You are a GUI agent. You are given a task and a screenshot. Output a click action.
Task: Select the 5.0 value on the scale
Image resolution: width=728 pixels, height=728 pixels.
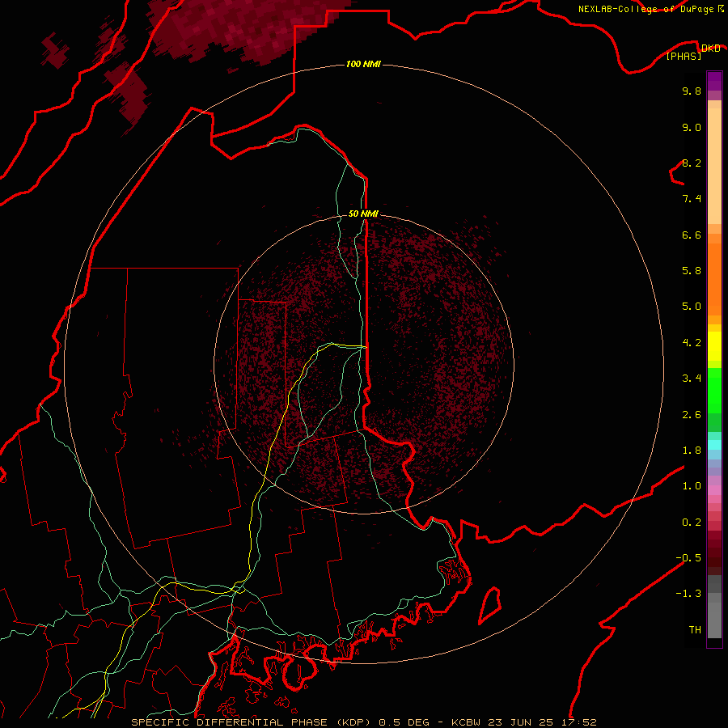tap(692, 307)
